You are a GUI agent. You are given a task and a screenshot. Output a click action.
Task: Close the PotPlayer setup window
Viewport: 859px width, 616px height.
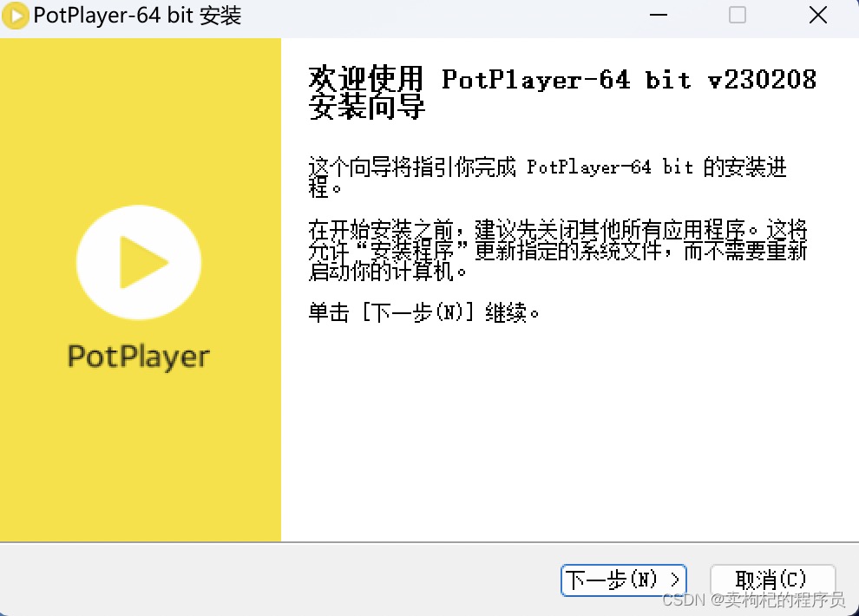coord(818,16)
